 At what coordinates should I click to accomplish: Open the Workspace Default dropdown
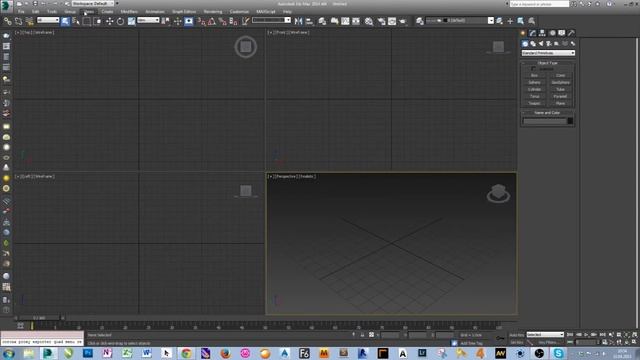tap(93, 3)
